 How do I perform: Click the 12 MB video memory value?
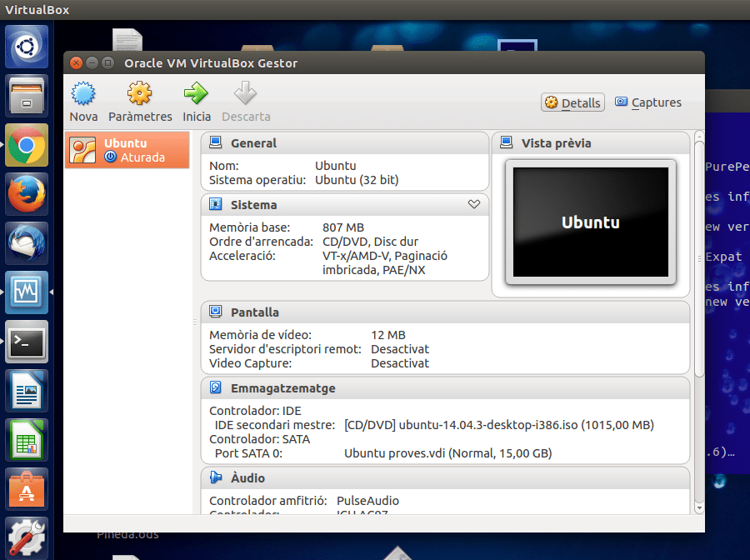tap(387, 335)
